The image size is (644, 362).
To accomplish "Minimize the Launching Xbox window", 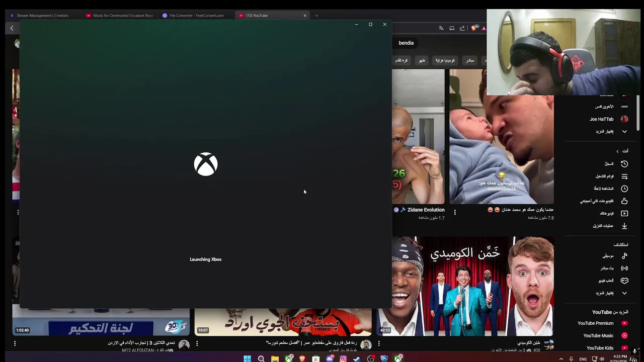I will 356,24.
